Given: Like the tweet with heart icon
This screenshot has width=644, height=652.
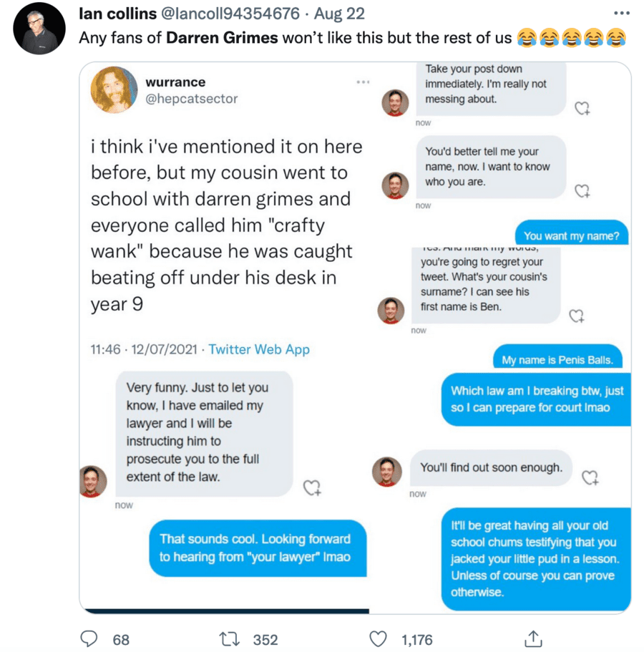Looking at the screenshot, I should pos(377,639).
